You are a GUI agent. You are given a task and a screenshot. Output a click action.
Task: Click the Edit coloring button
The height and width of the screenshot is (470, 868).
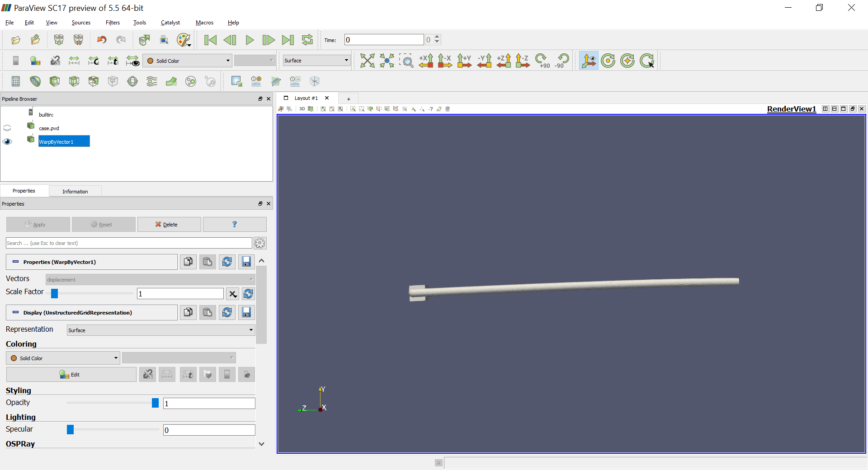coord(71,375)
